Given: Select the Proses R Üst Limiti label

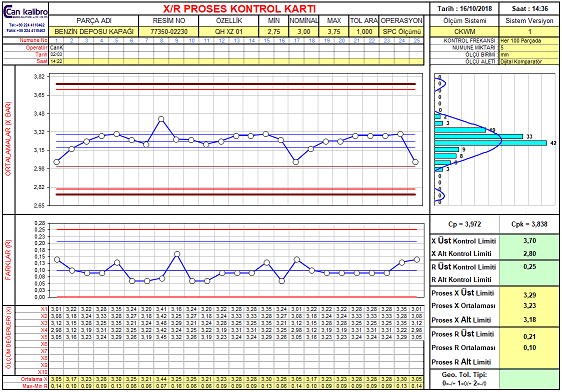Looking at the screenshot, I should [x=463, y=334].
